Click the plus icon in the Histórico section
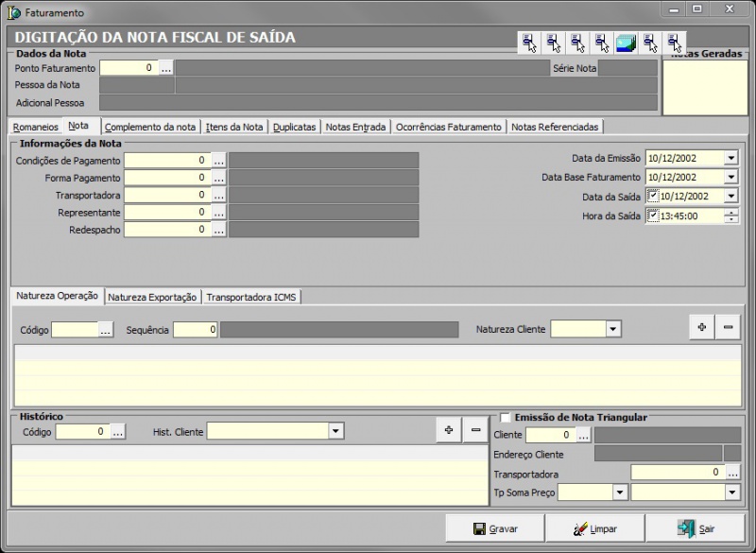The height and width of the screenshot is (553, 756). point(450,431)
